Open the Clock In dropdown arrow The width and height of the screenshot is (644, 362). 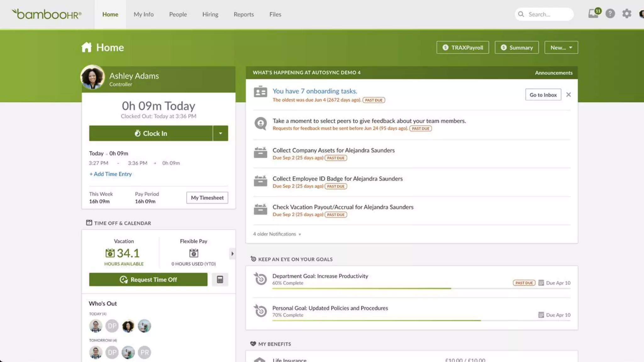point(220,133)
